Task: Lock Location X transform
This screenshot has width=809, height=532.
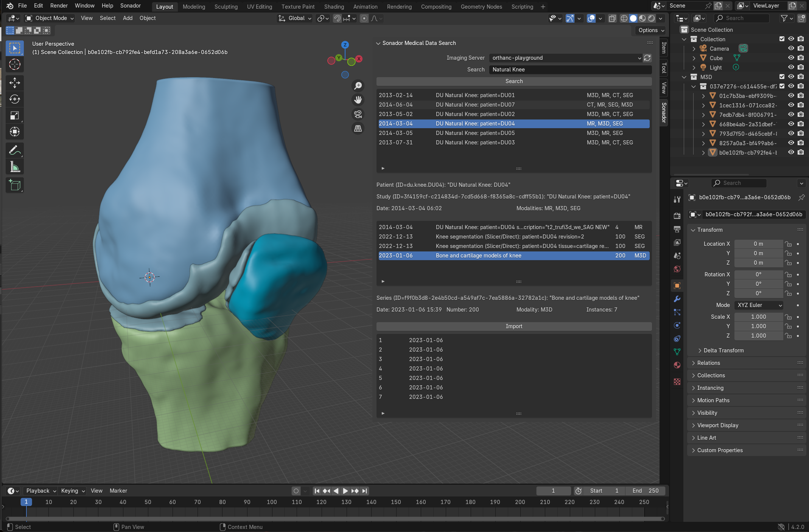Action: (788, 244)
